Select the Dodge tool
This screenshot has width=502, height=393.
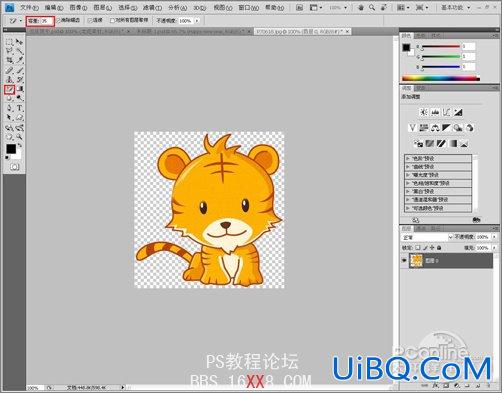coord(20,99)
